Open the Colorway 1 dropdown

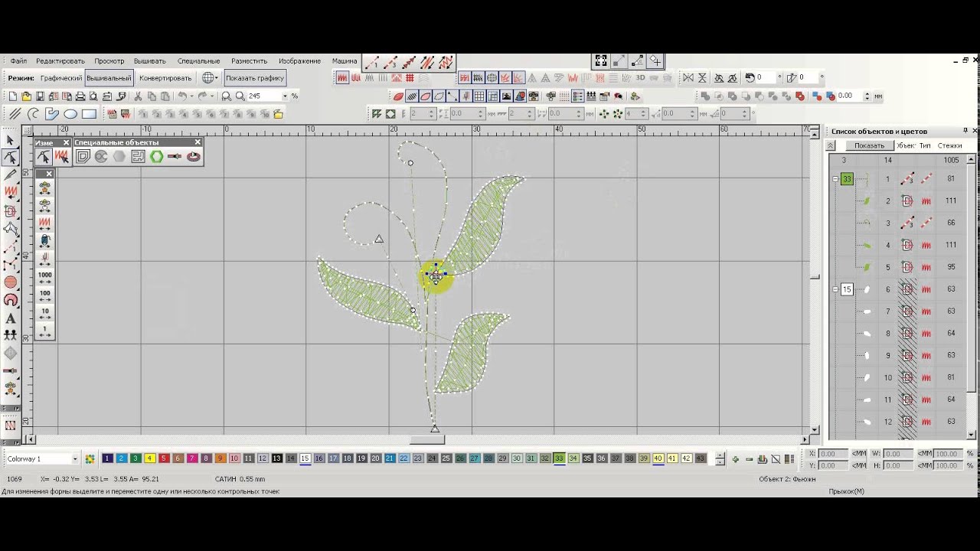click(x=75, y=458)
